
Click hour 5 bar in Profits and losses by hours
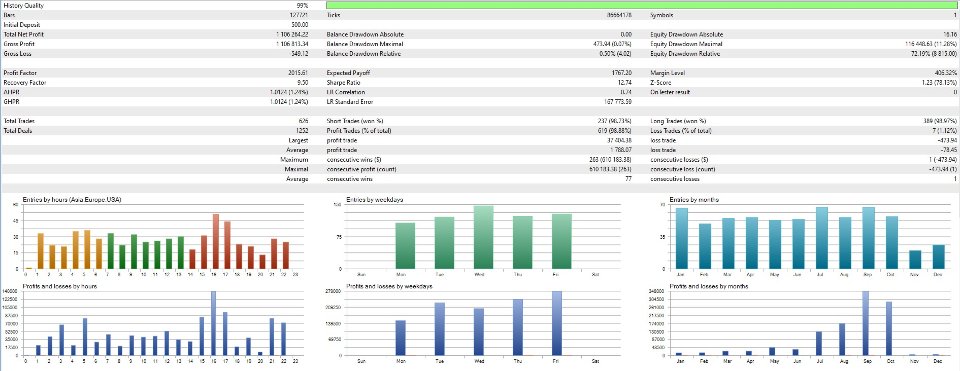point(85,337)
